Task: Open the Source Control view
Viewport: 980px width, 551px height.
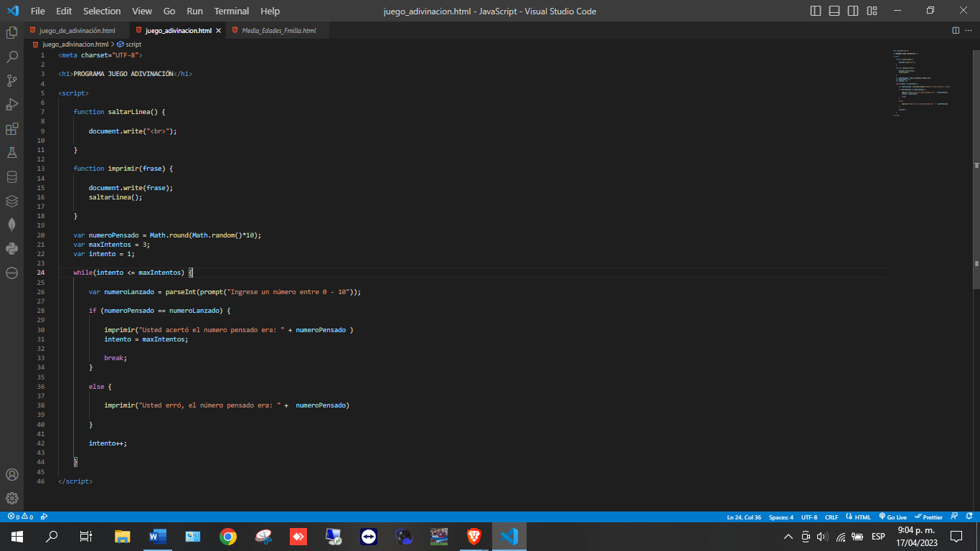Action: click(11, 80)
